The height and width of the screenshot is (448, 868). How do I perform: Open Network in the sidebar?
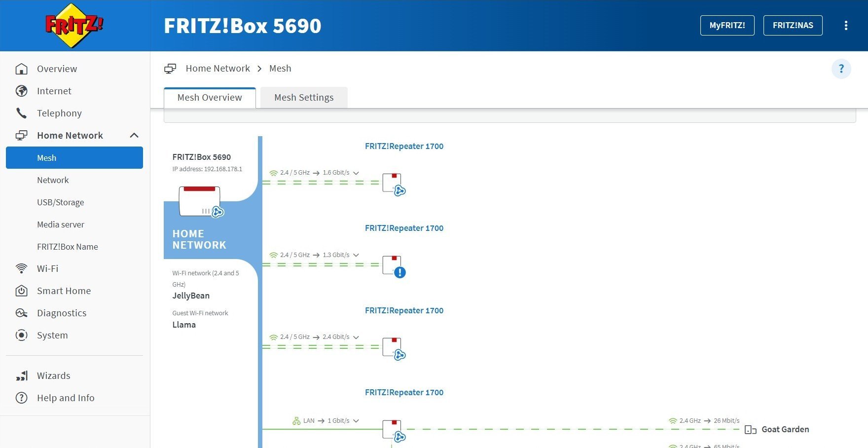click(53, 180)
